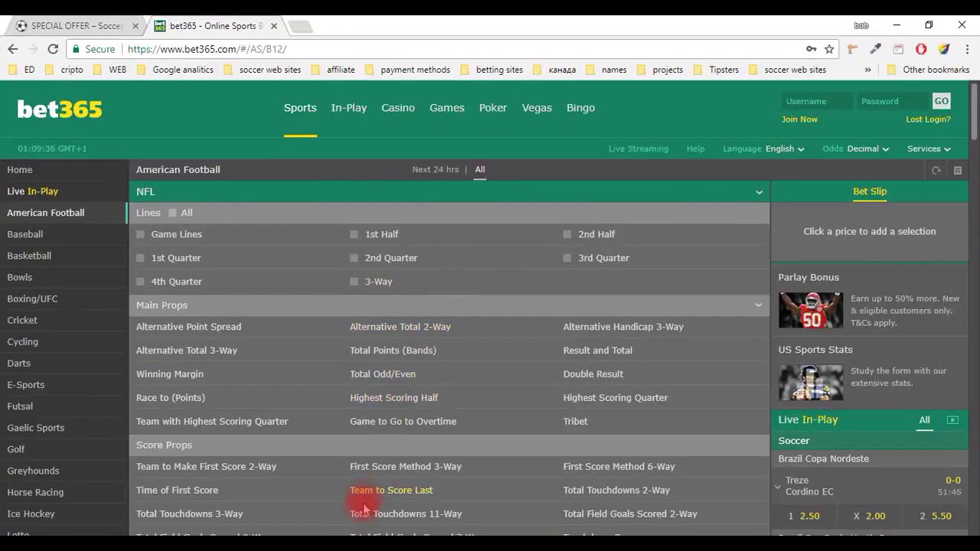Click the Join Now link
This screenshot has height=551, width=980.
click(x=799, y=119)
